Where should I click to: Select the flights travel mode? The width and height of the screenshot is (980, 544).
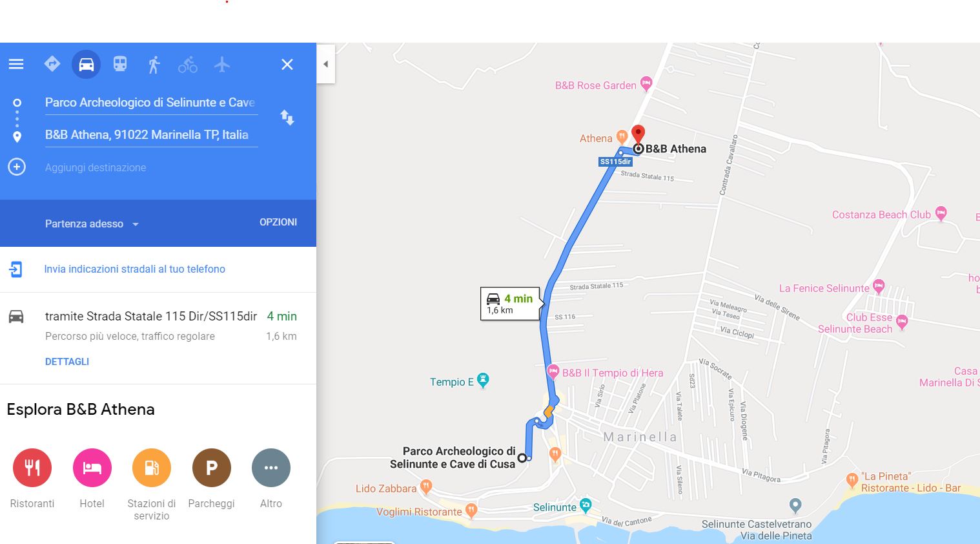[222, 64]
